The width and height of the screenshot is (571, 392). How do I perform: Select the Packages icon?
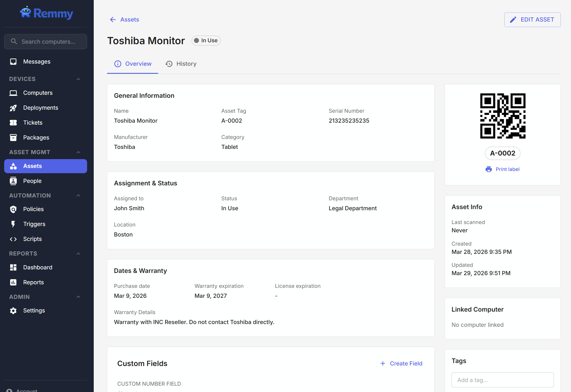click(x=13, y=137)
